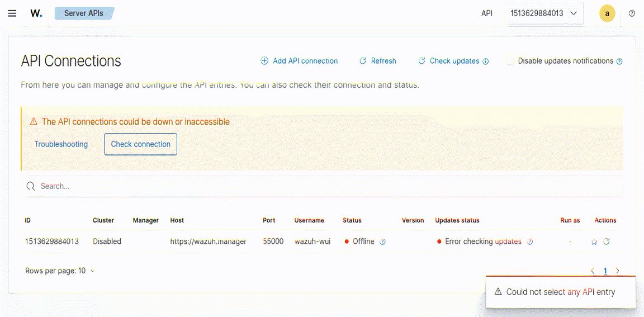The width and height of the screenshot is (644, 317).
Task: Click the Disabled cluster cell
Action: [x=107, y=242]
